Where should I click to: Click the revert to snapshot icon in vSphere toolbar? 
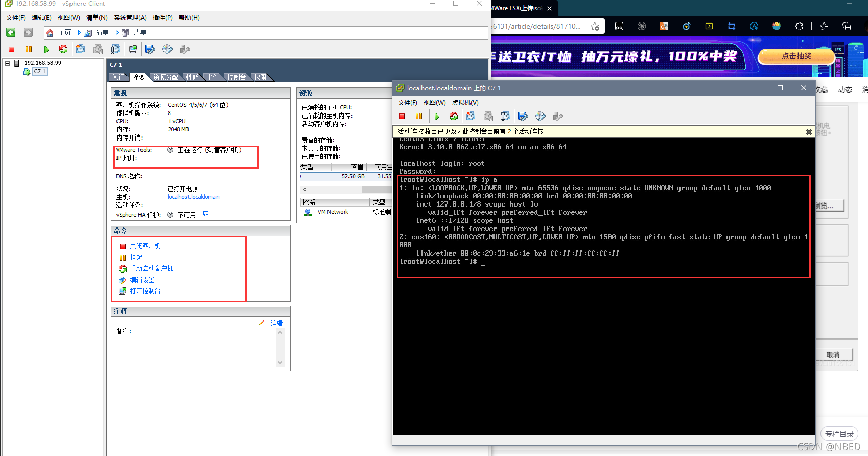tap(98, 49)
